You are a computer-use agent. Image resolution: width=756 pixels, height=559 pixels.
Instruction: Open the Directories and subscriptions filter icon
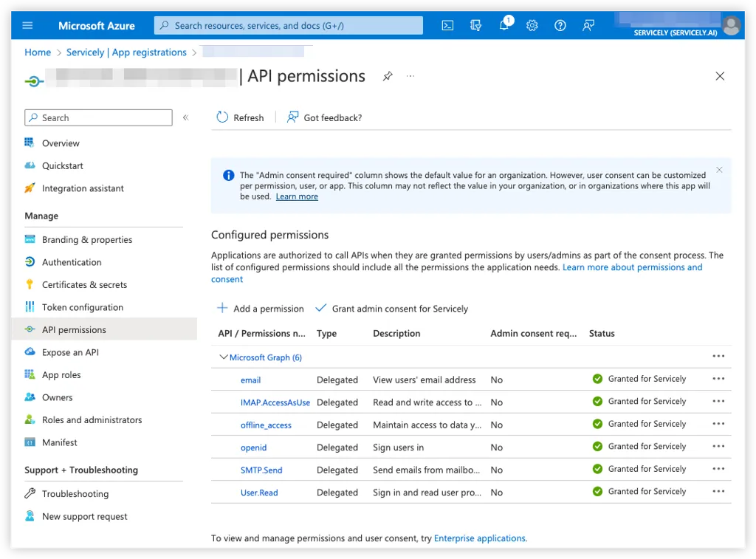pyautogui.click(x=475, y=26)
